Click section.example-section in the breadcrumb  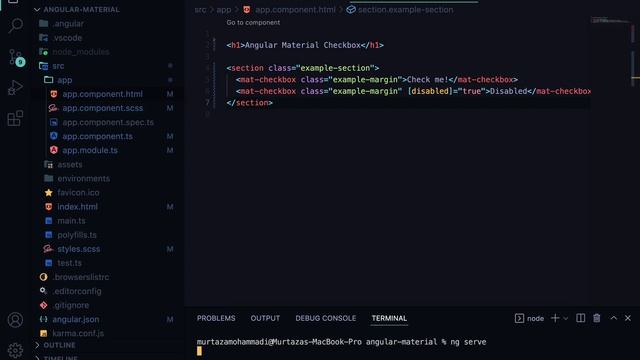click(405, 9)
